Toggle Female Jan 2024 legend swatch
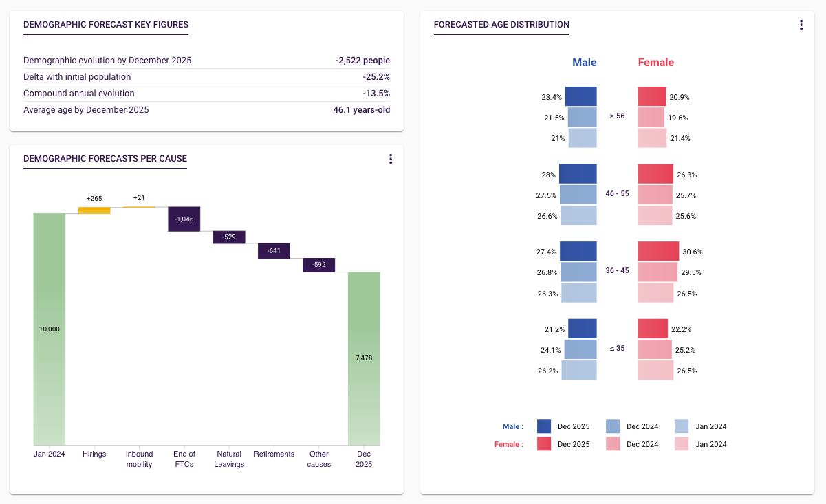Viewport: 826px width, 504px height. 682,444
